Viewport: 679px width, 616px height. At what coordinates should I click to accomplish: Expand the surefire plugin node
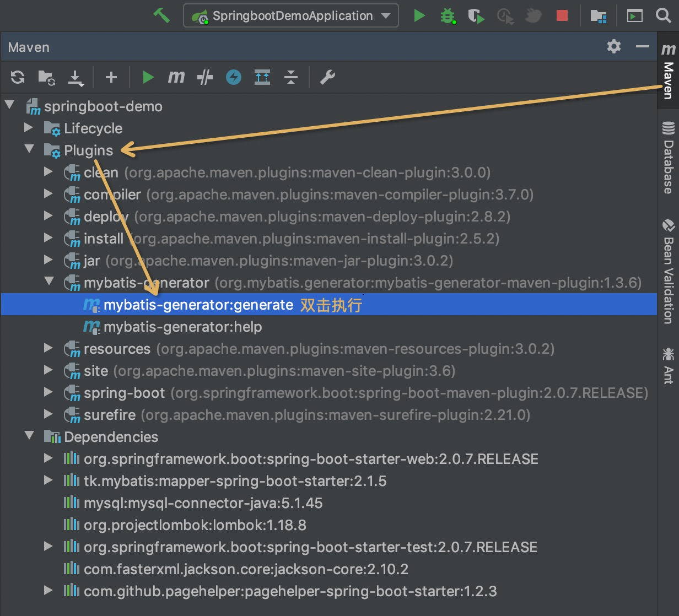coord(48,414)
